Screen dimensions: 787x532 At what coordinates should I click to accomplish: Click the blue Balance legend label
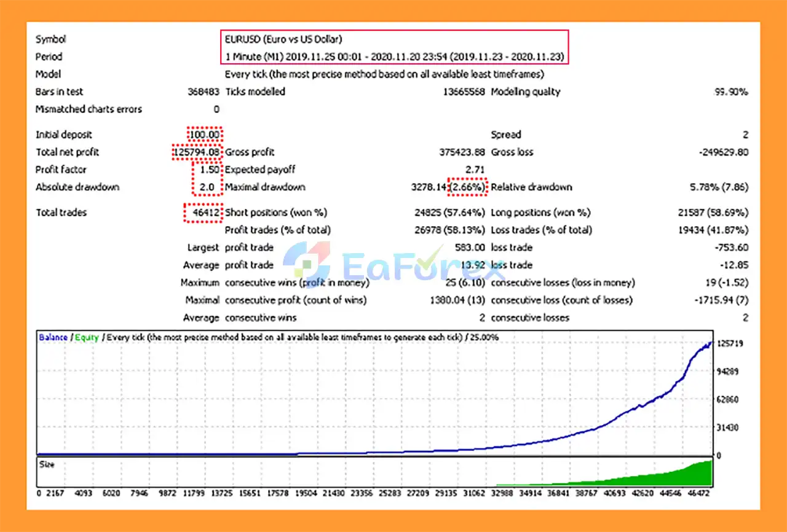click(x=53, y=337)
